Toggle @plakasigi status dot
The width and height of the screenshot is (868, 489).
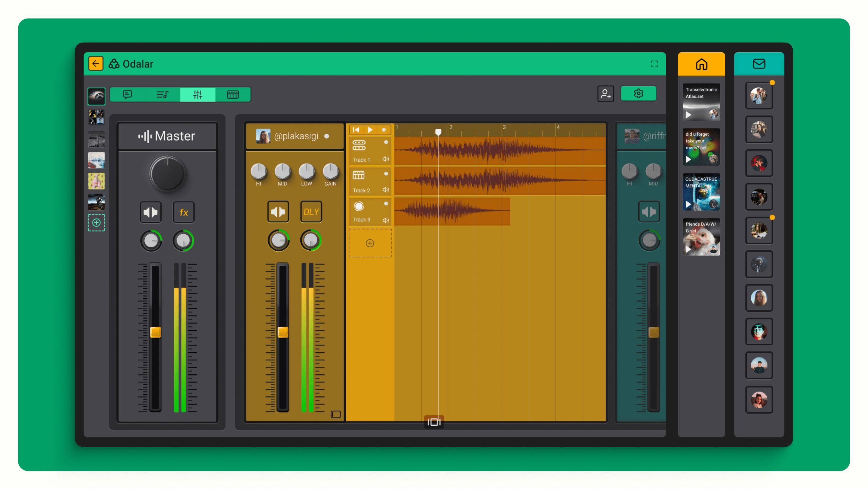pyautogui.click(x=326, y=136)
